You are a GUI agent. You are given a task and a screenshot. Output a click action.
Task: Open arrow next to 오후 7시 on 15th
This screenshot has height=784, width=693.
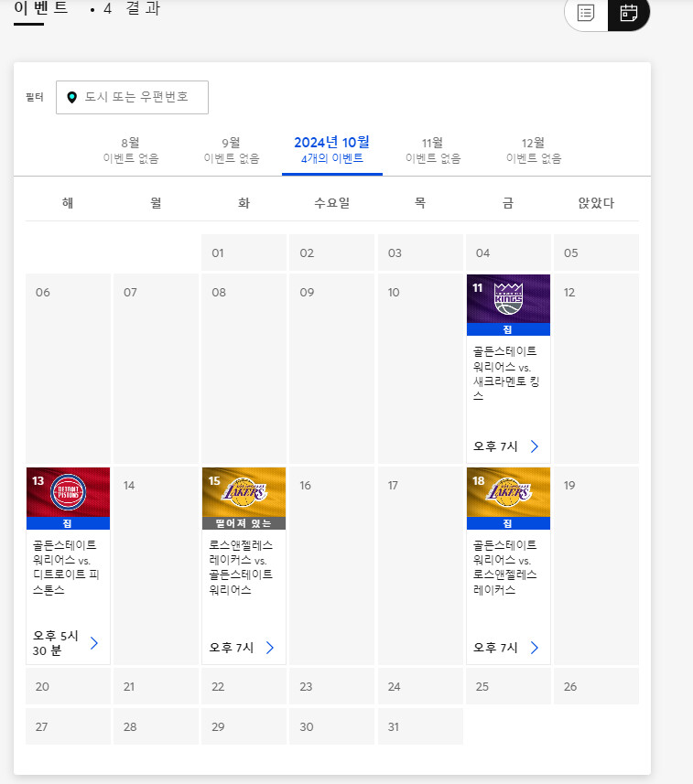(x=270, y=648)
